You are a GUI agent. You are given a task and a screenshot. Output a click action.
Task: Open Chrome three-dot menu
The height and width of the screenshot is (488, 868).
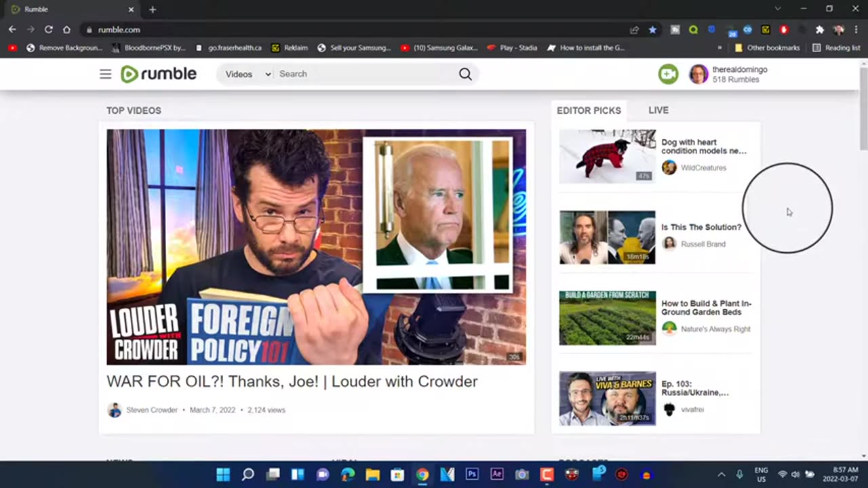(x=856, y=30)
